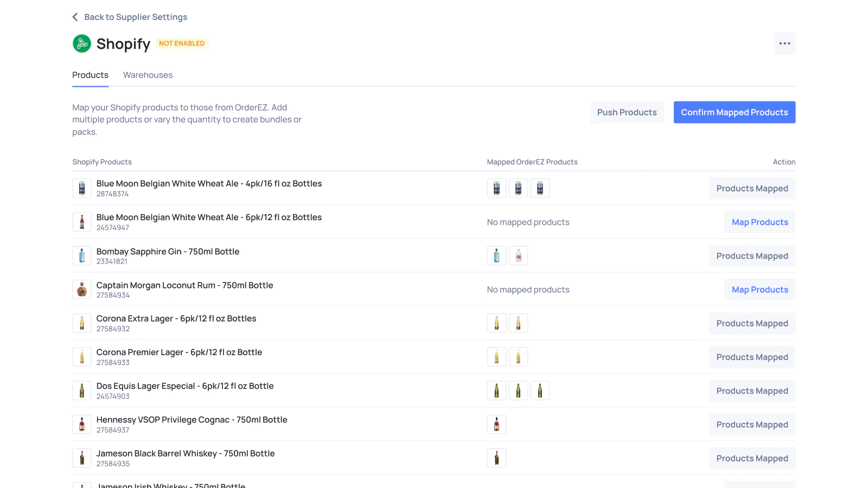Click the Shopify page title

123,44
